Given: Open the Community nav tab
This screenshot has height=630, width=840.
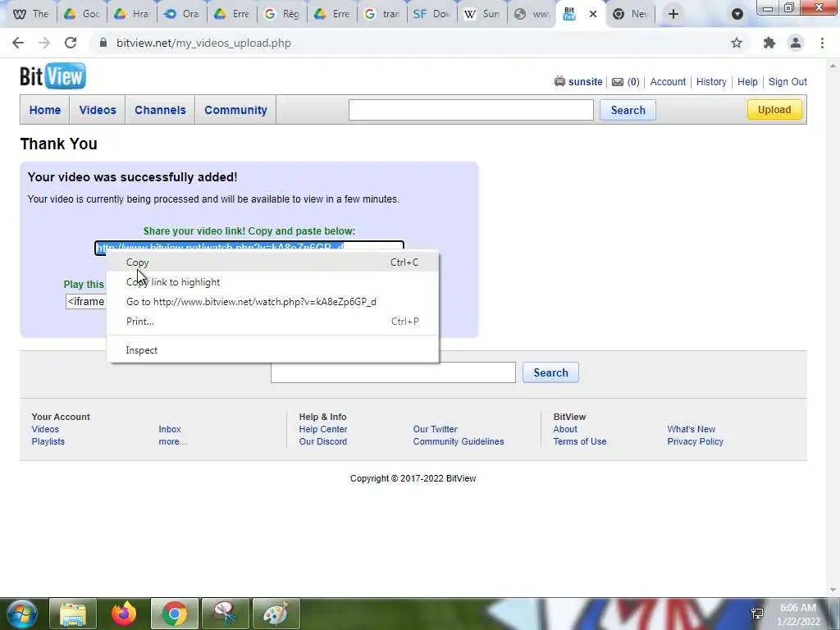Looking at the screenshot, I should (x=235, y=110).
